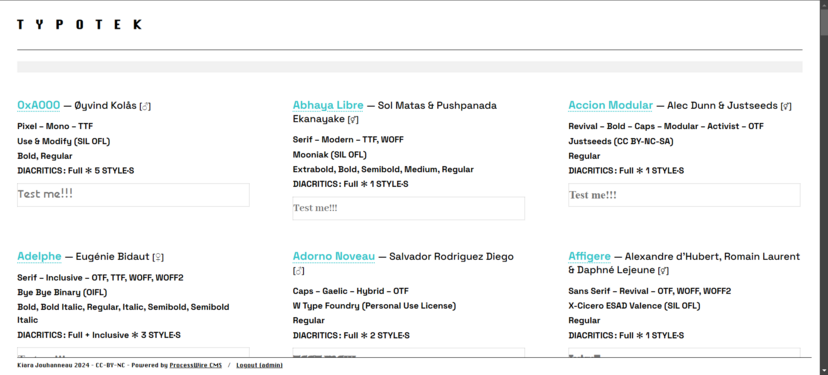Focus the Test me field under 0xA000
Viewport: 828px width, 375px height.
coord(133,195)
